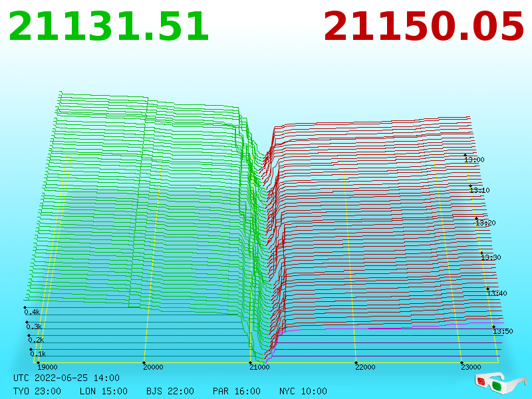The width and height of the screenshot is (532, 399).
Task: Click the 20000 price axis label
Action: 153,367
